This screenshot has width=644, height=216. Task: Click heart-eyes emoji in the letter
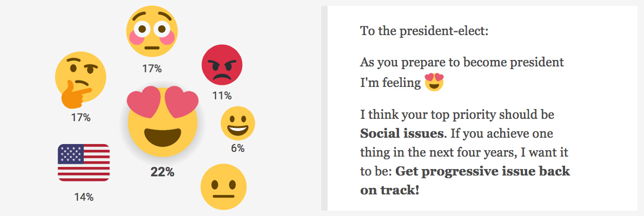click(435, 82)
